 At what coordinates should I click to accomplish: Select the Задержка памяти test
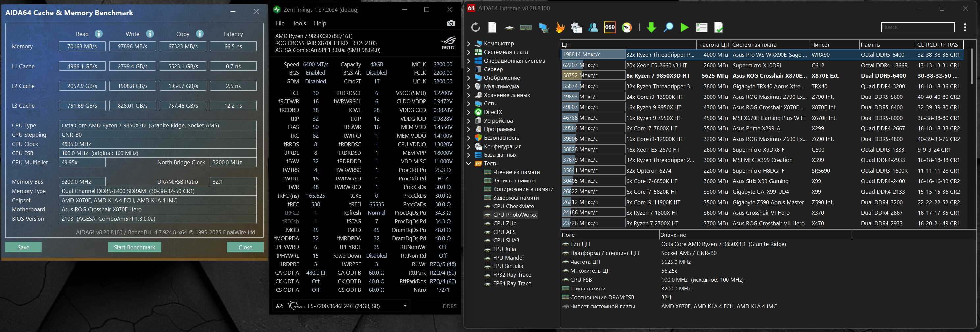click(516, 198)
